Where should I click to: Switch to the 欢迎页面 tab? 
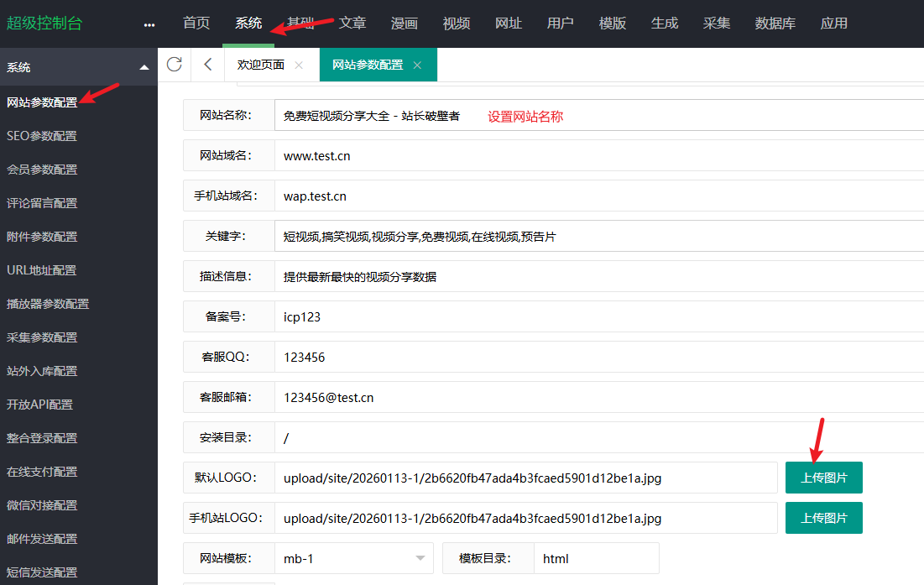(261, 65)
